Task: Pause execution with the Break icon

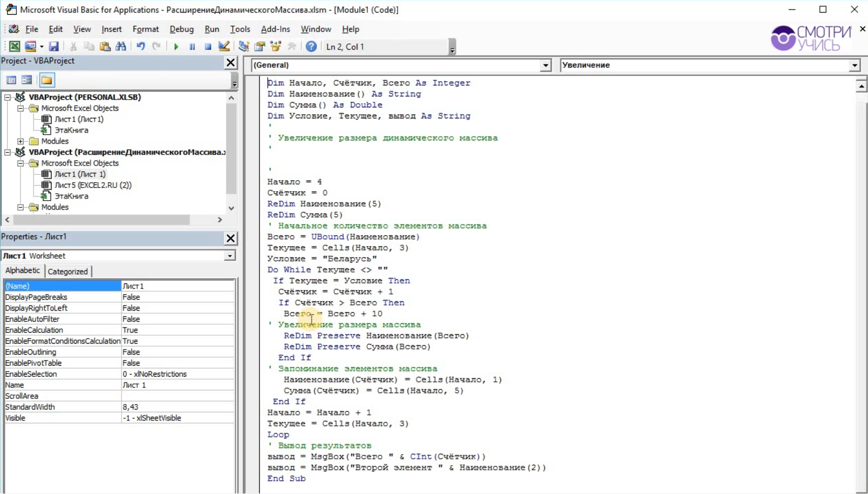Action: click(x=192, y=47)
